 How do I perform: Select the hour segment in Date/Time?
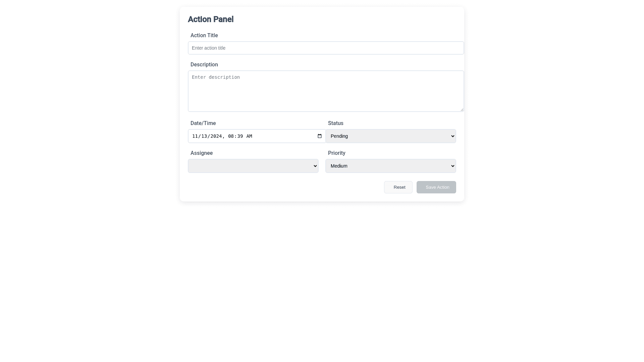click(230, 136)
